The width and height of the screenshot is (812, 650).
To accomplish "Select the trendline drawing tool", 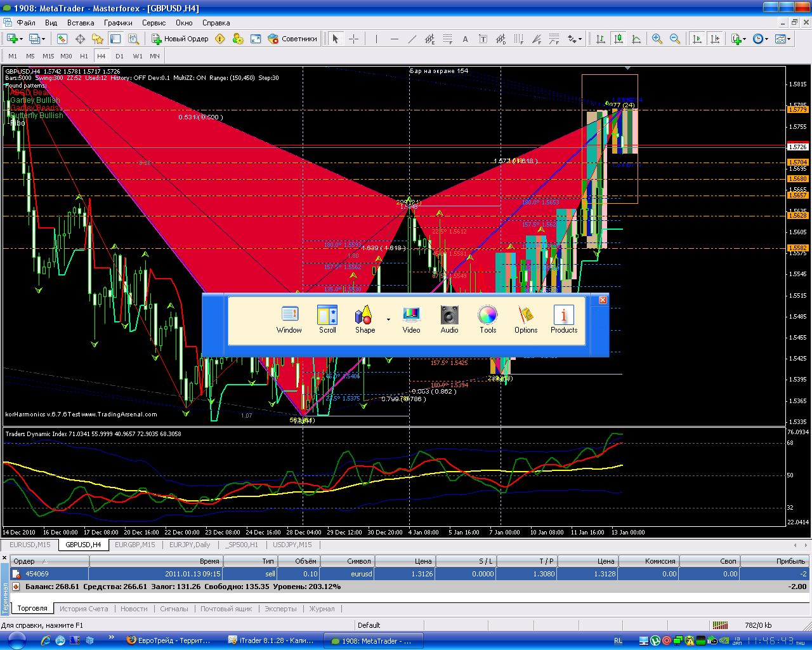I will pyautogui.click(x=412, y=39).
